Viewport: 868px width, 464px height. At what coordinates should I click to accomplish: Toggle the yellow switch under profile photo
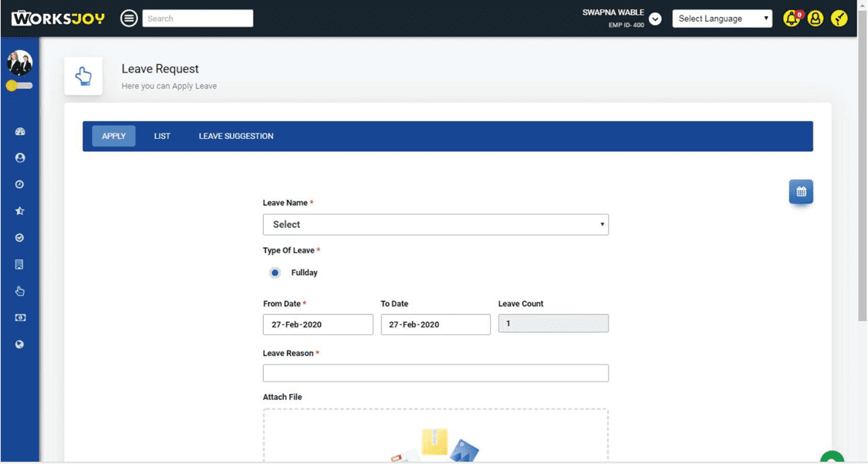[19, 86]
